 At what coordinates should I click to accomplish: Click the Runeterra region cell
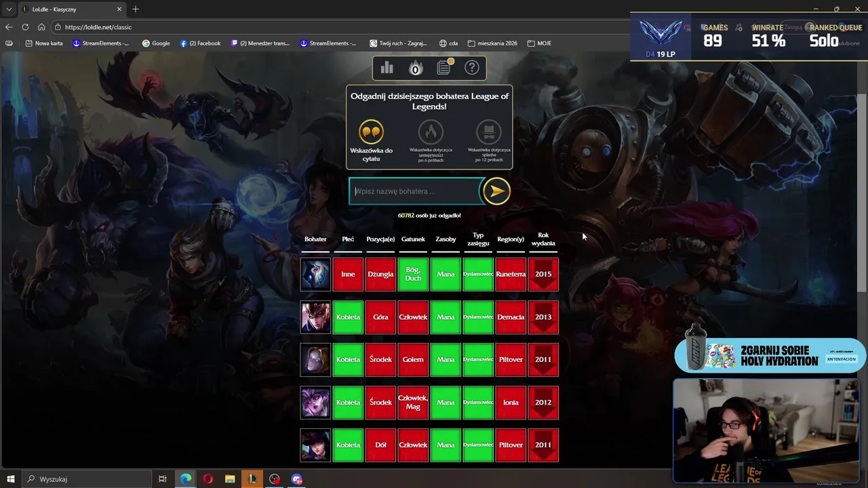(511, 274)
